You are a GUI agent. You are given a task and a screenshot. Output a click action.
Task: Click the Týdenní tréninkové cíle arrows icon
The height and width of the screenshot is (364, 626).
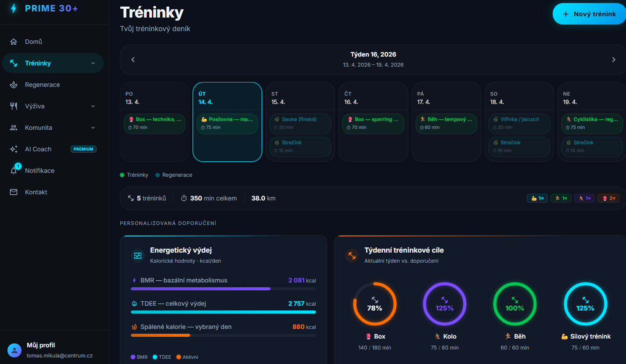click(352, 255)
